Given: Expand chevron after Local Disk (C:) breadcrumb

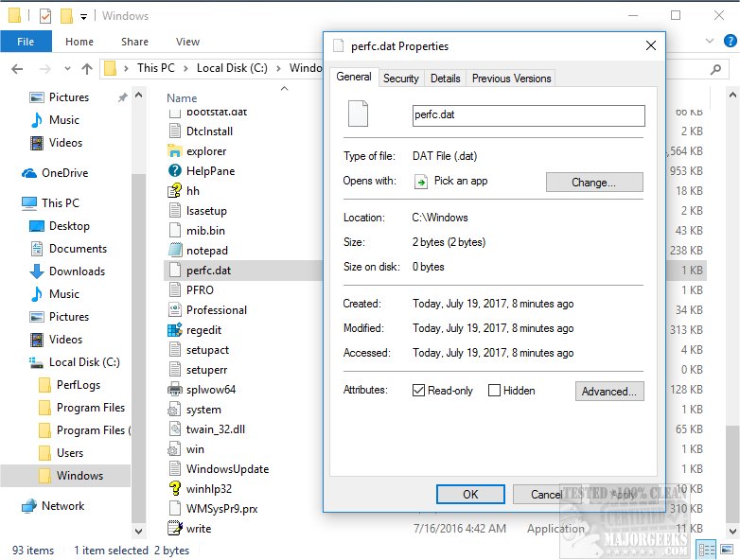Looking at the screenshot, I should [279, 69].
